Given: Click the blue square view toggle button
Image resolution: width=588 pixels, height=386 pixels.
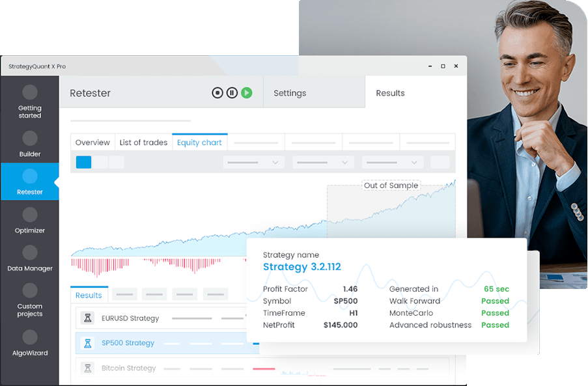Looking at the screenshot, I should 83,162.
